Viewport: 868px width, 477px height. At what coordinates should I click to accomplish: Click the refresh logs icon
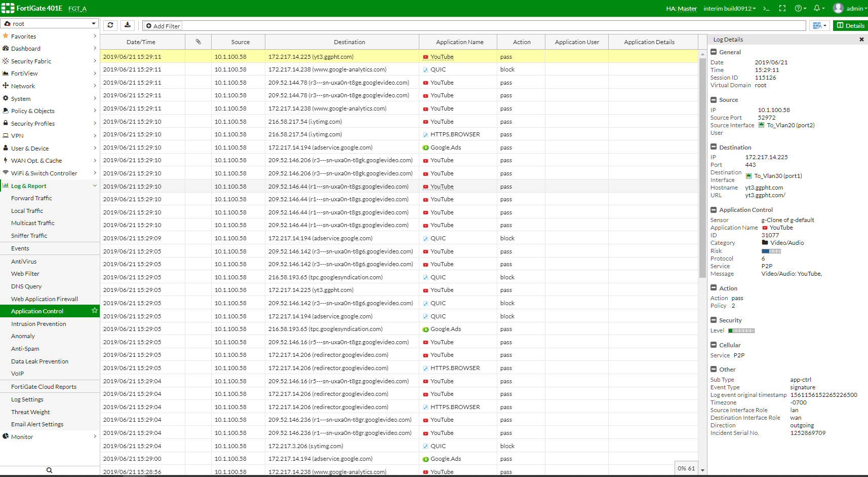click(x=110, y=25)
